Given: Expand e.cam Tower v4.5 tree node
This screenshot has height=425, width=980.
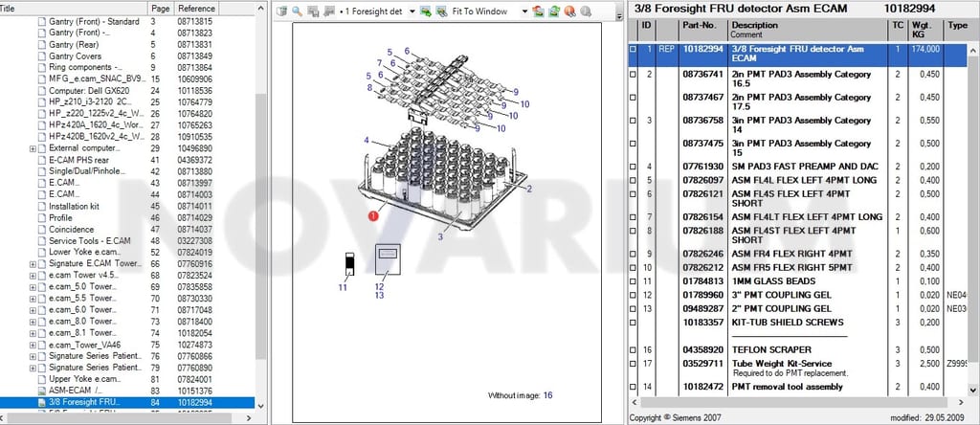Looking at the screenshot, I should pyautogui.click(x=33, y=276).
